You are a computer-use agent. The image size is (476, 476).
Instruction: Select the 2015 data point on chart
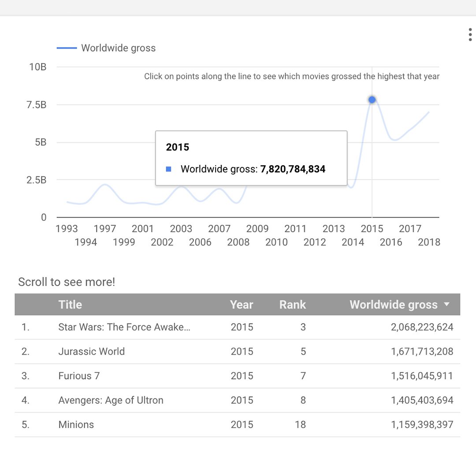pos(372,100)
